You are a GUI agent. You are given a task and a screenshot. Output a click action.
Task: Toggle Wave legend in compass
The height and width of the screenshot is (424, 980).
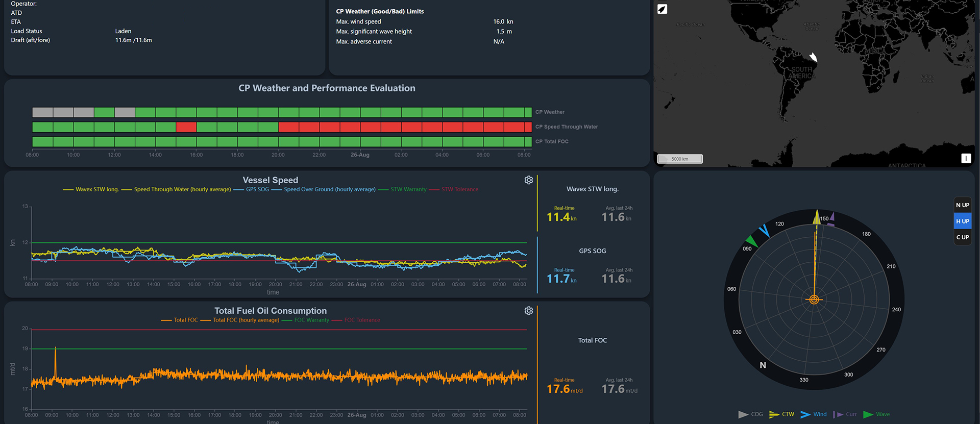(x=876, y=414)
